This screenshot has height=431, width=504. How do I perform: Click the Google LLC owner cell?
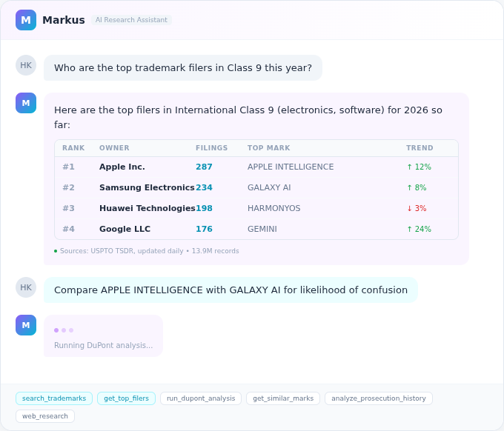[x=125, y=229]
